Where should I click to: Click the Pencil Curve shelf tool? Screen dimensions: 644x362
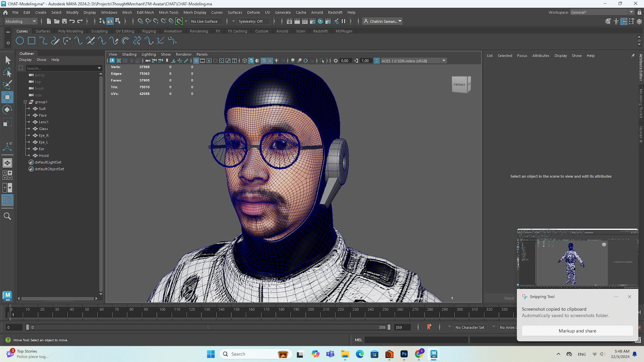(55, 41)
